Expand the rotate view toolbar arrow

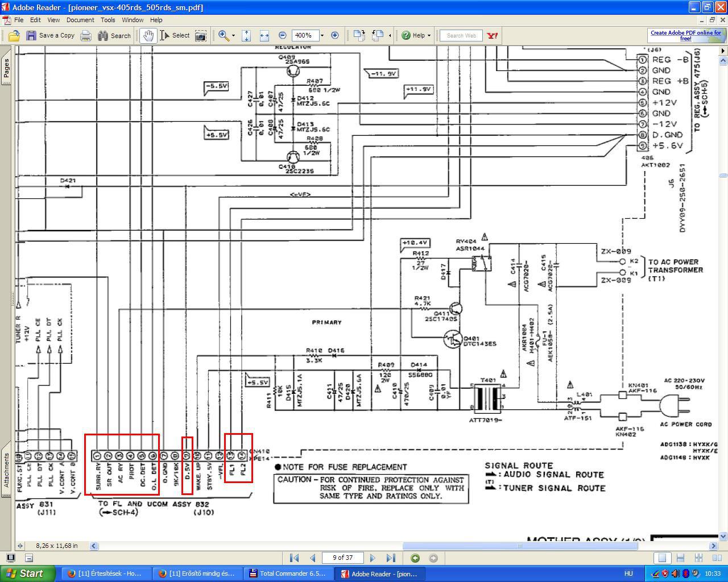(390, 35)
